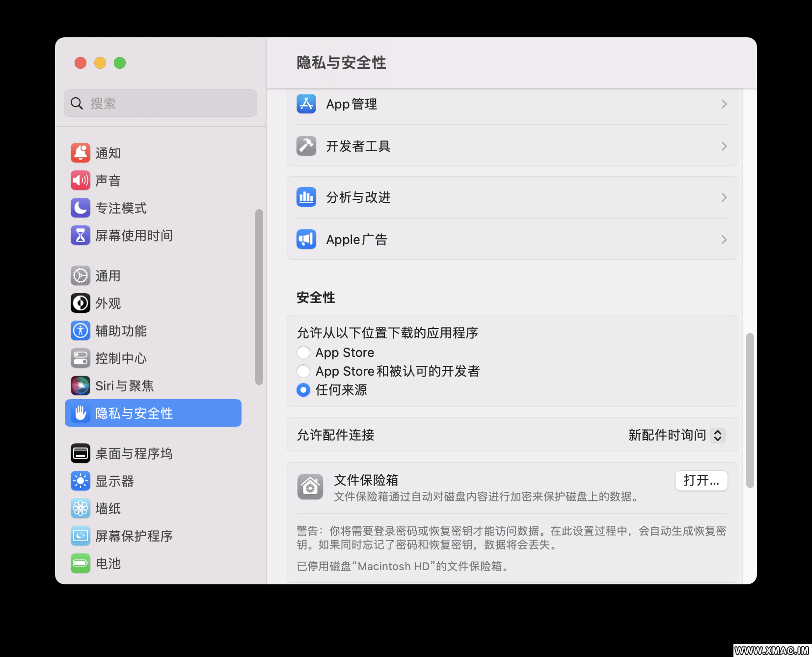The width and height of the screenshot is (812, 657).
Task: Click the 分析与改进 label text
Action: (358, 197)
